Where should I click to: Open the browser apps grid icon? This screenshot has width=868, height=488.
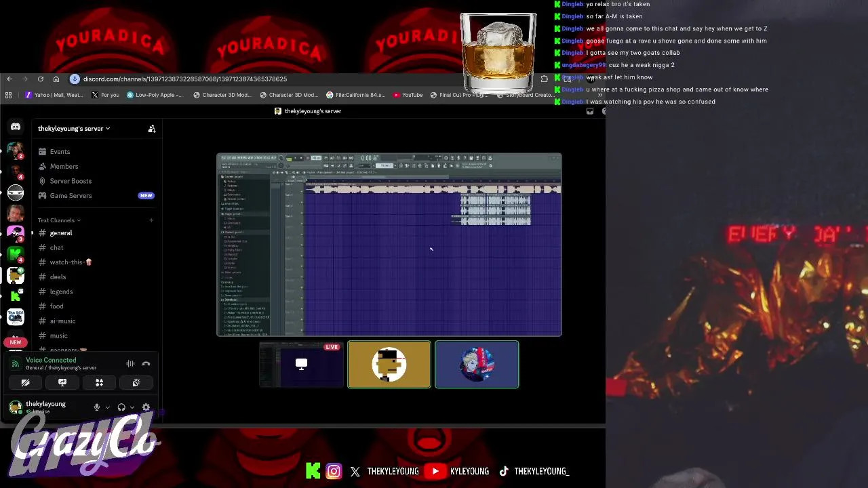[8, 95]
